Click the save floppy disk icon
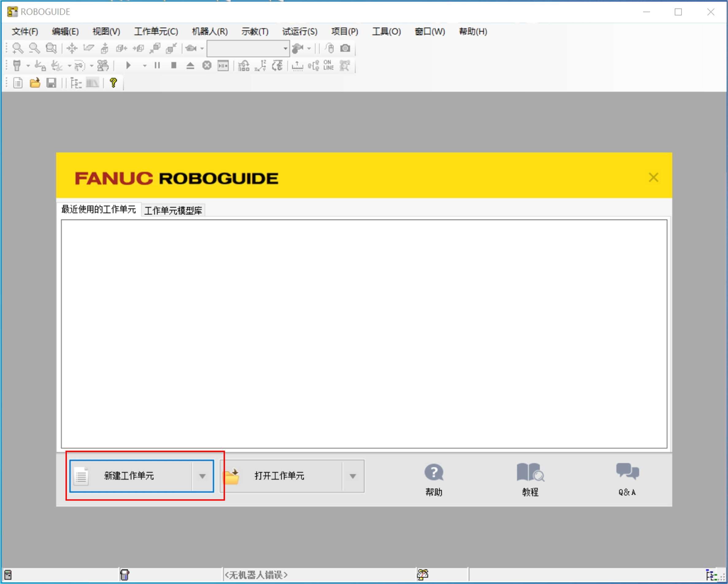 tap(51, 83)
